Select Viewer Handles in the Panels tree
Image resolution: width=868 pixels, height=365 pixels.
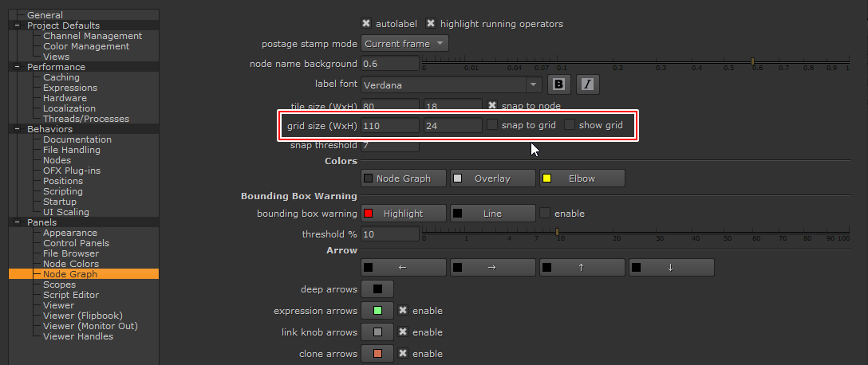click(77, 336)
